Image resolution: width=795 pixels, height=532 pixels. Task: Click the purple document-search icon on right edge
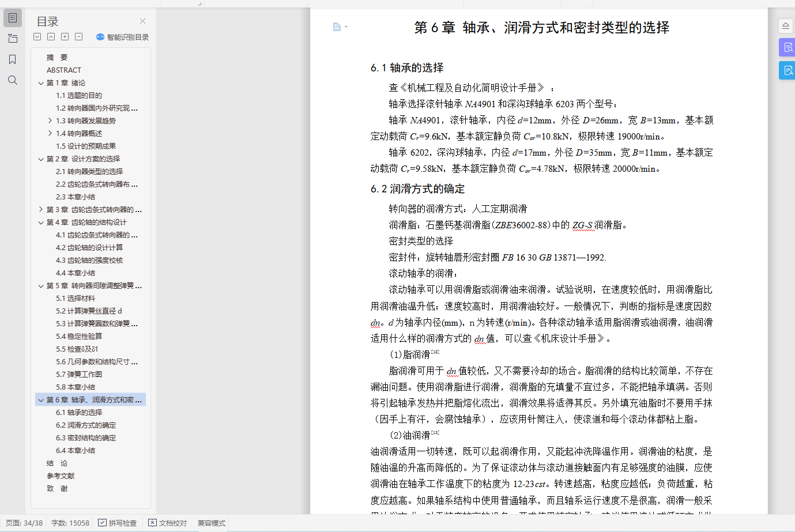(787, 47)
